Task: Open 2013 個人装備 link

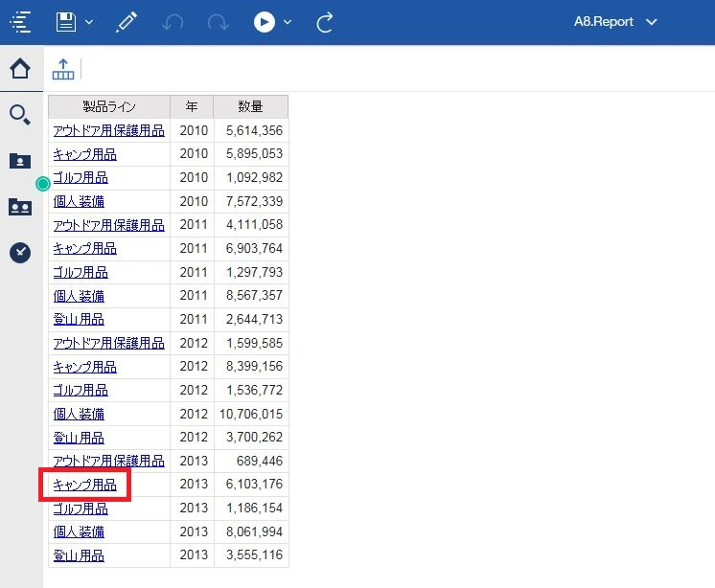Action: 79,531
